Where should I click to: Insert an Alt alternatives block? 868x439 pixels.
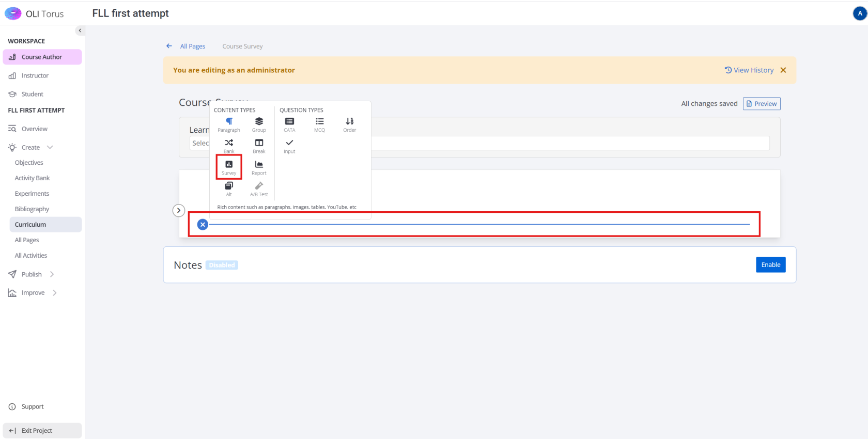tap(229, 189)
